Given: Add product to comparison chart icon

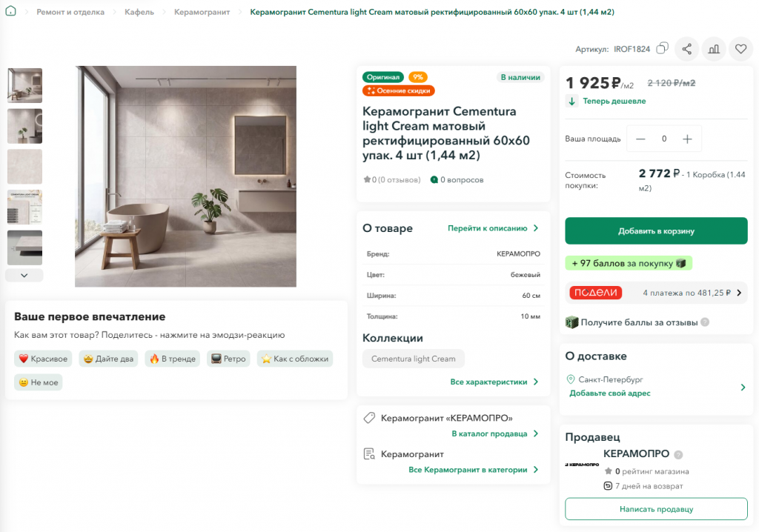Looking at the screenshot, I should (x=714, y=49).
